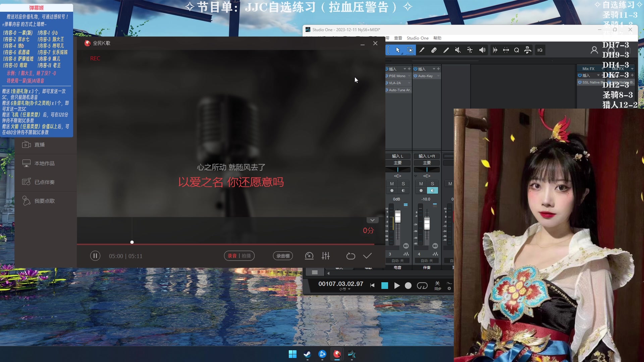The image size is (644, 362).
Task: Switch to 拍摄 mode in 全民K歌
Action: tap(246, 256)
